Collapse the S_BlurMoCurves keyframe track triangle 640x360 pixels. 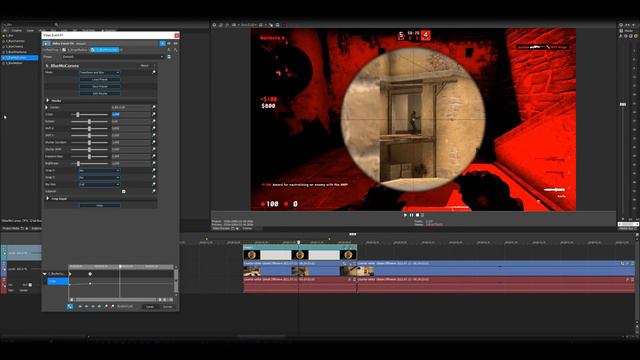45,273
